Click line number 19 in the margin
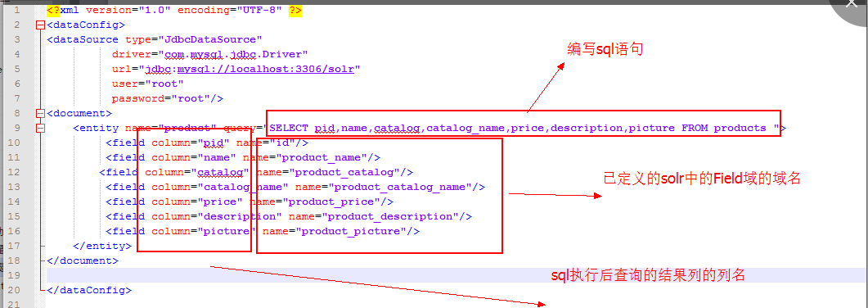Viewport: 868px width, 308px height. pos(14,275)
